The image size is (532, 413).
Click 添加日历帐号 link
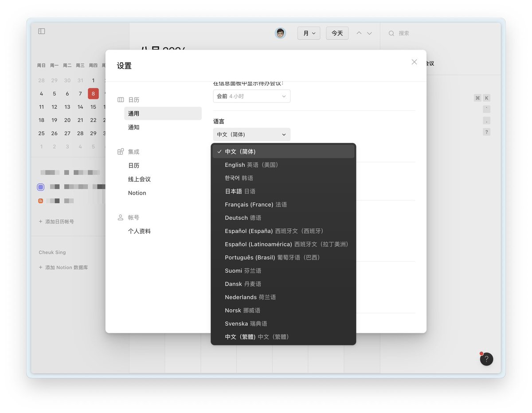(x=56, y=221)
